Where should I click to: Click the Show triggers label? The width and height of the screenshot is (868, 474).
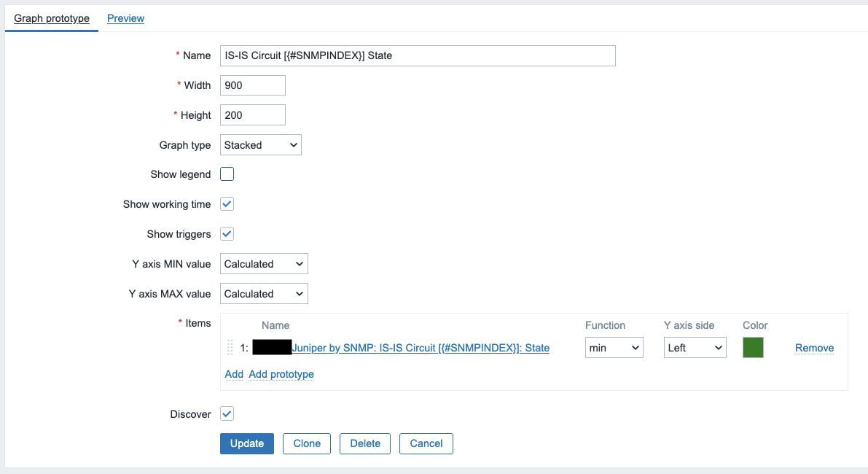[x=179, y=234]
